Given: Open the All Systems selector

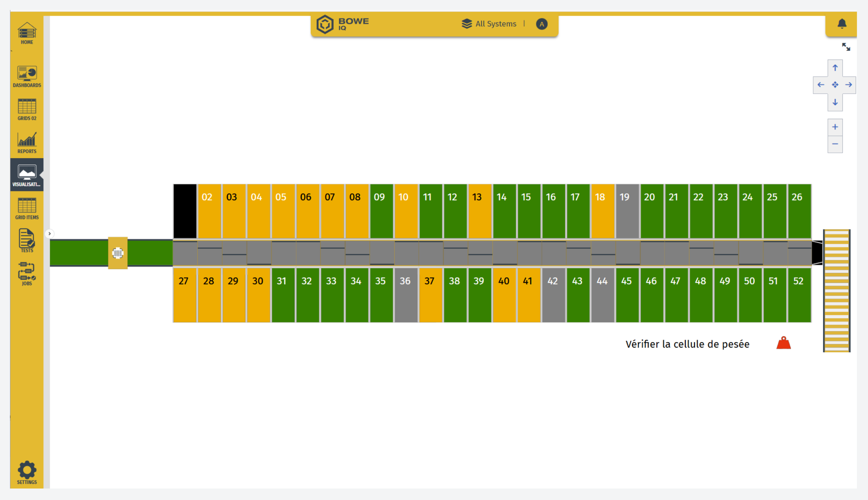Looking at the screenshot, I should pyautogui.click(x=489, y=24).
